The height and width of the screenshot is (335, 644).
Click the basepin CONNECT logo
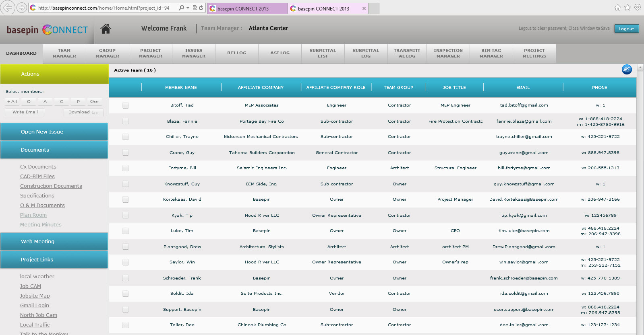coord(47,30)
